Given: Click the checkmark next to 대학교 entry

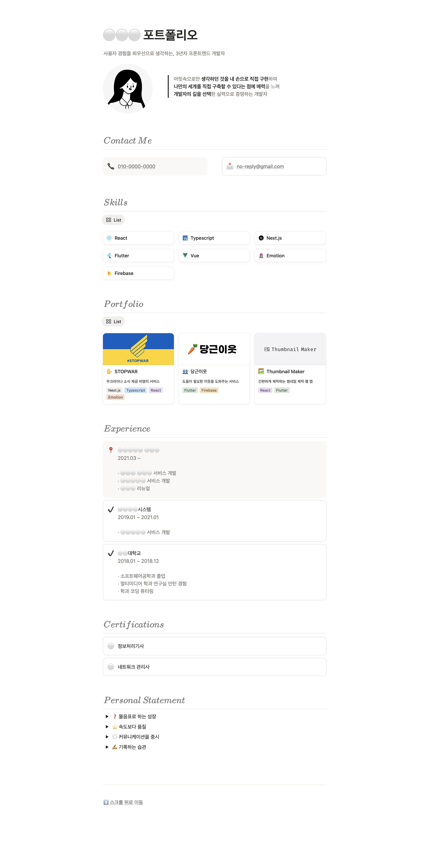Looking at the screenshot, I should pos(111,553).
